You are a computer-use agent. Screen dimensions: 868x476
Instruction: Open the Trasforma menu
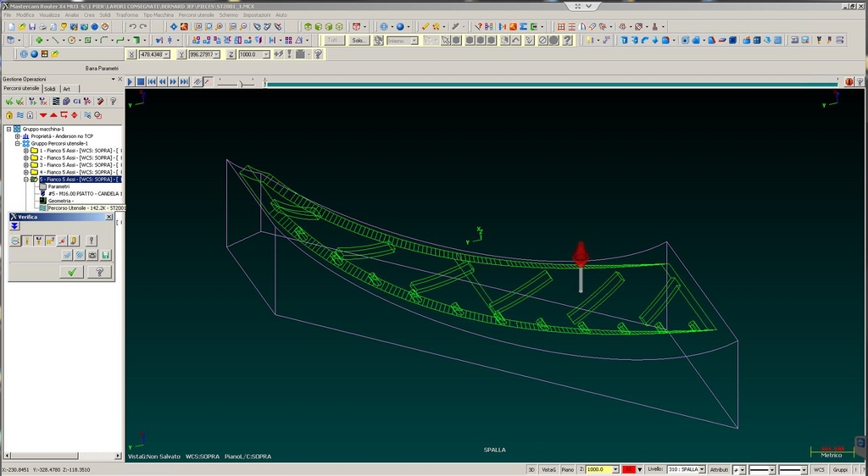click(x=127, y=15)
